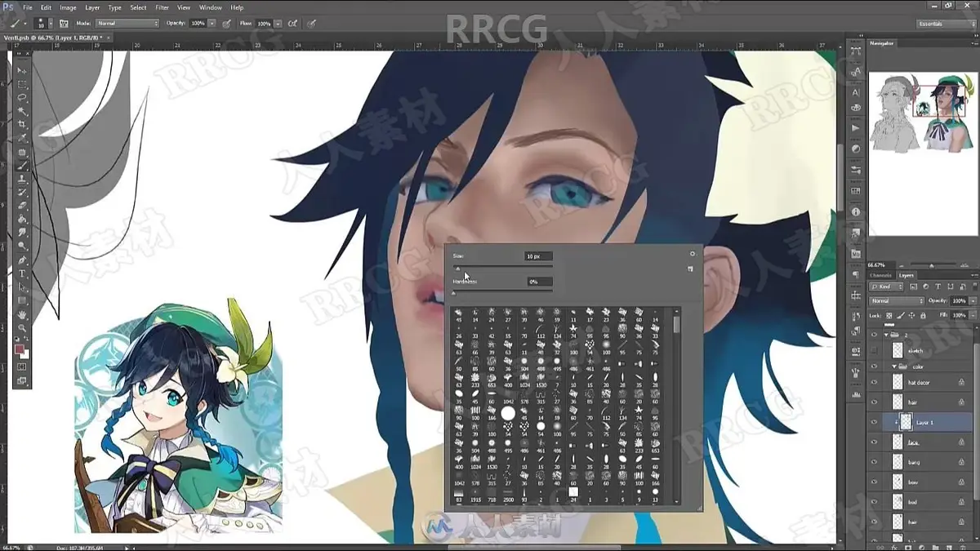Viewport: 980px width, 551px height.
Task: Open the Image menu
Action: [x=68, y=7]
